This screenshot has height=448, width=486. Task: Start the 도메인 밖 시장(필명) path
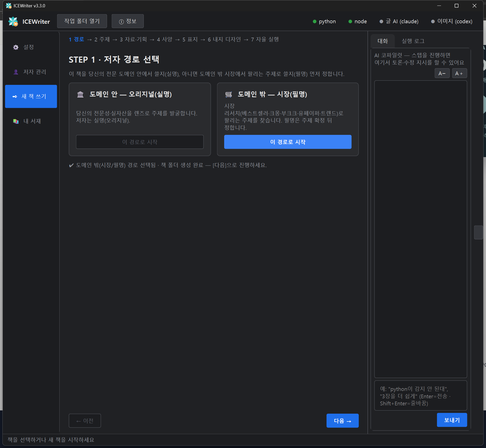tap(288, 142)
